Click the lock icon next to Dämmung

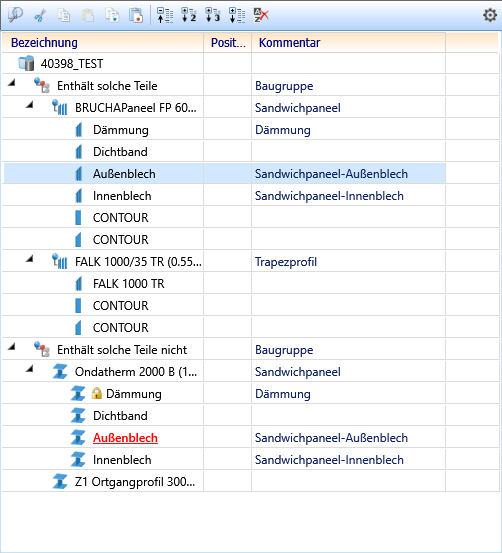(x=96, y=393)
